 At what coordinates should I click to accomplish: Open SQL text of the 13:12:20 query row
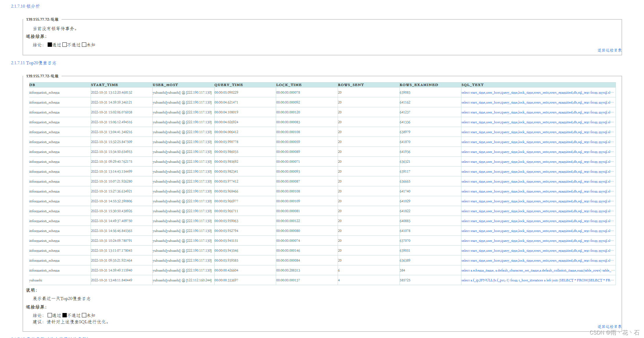tap(537, 92)
